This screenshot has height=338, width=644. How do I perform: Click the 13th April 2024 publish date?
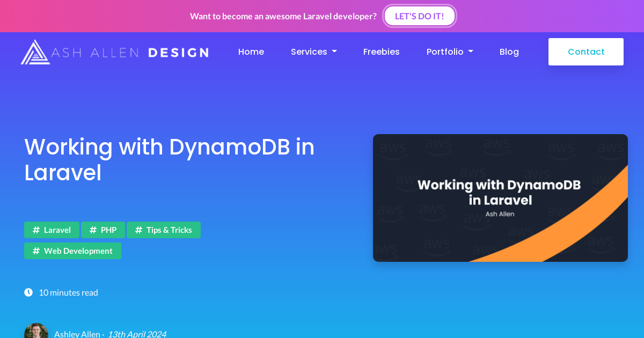pyautogui.click(x=136, y=334)
